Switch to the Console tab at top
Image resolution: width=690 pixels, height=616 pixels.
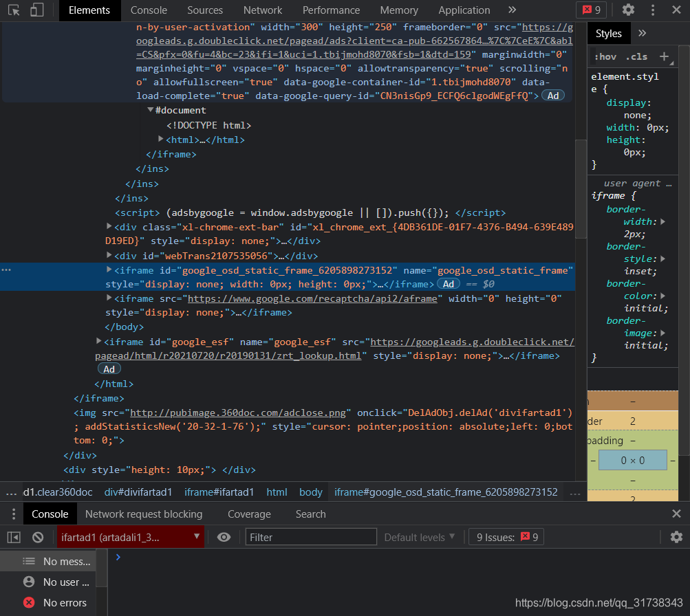149,10
